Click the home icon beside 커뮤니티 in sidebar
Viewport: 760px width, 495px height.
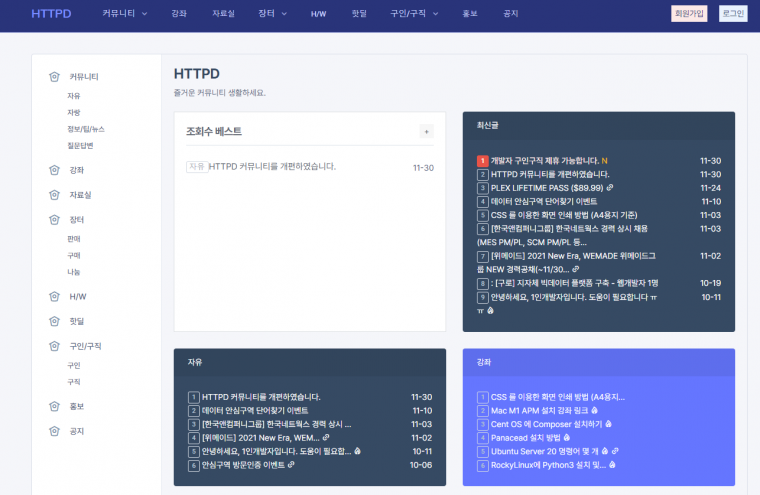54,76
